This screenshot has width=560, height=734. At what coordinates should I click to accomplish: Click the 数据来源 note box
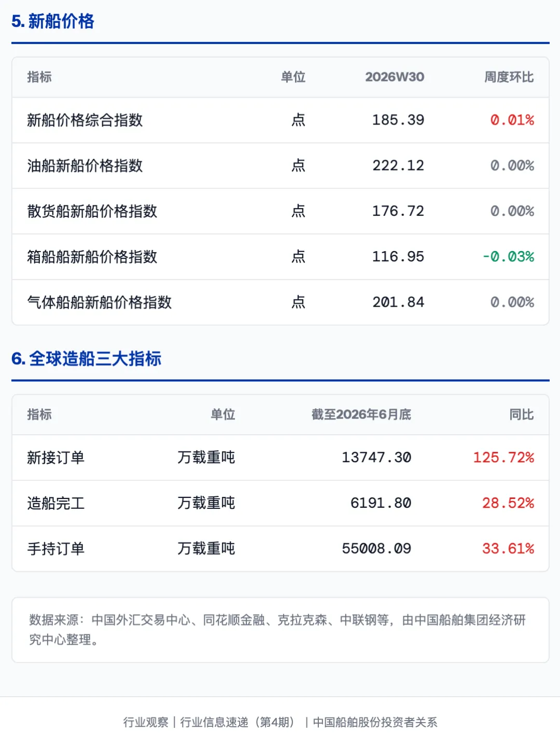pos(281,630)
